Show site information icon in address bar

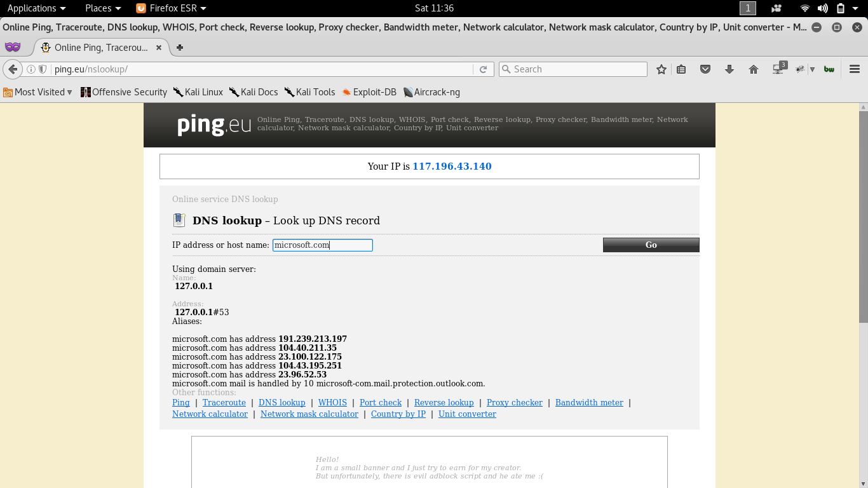click(31, 69)
